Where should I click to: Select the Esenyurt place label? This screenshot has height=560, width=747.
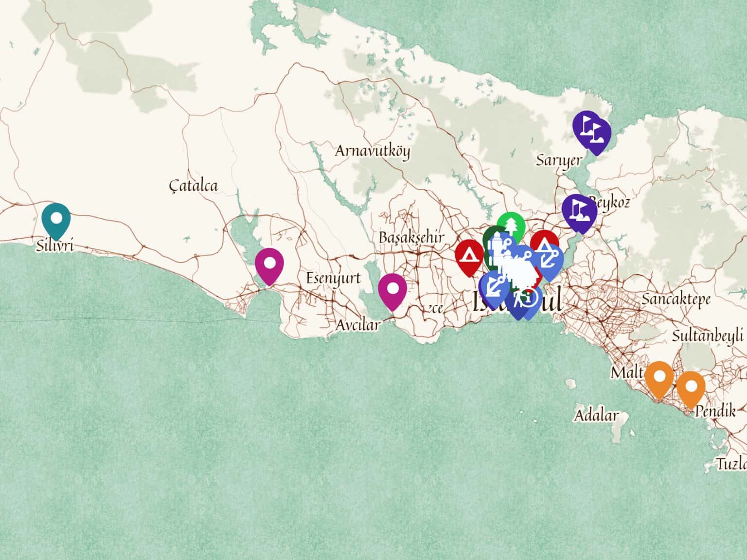click(333, 279)
